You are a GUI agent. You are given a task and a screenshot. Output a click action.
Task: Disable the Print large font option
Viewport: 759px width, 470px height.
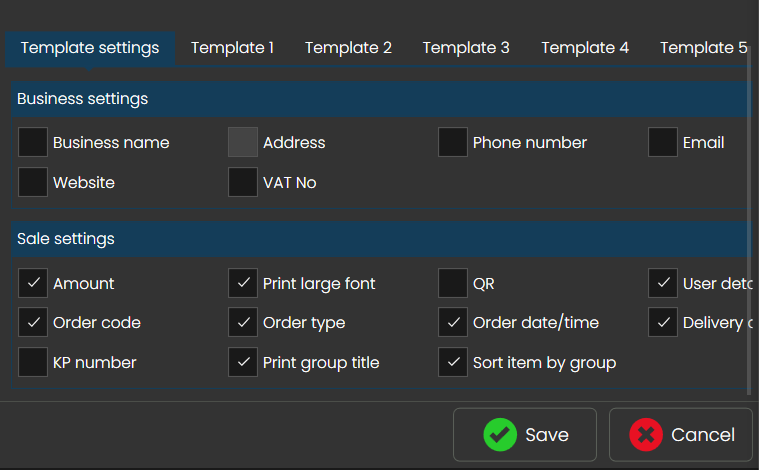[243, 284]
